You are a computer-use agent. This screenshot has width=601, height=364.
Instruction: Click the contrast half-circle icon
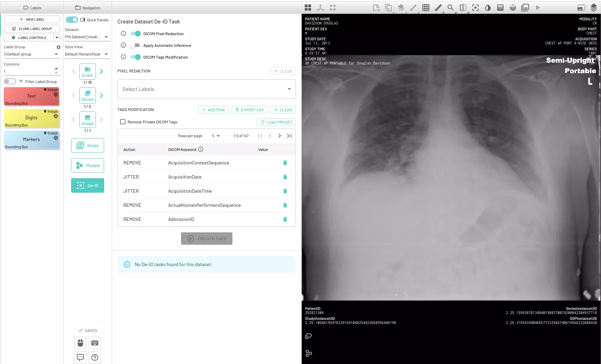tap(488, 8)
